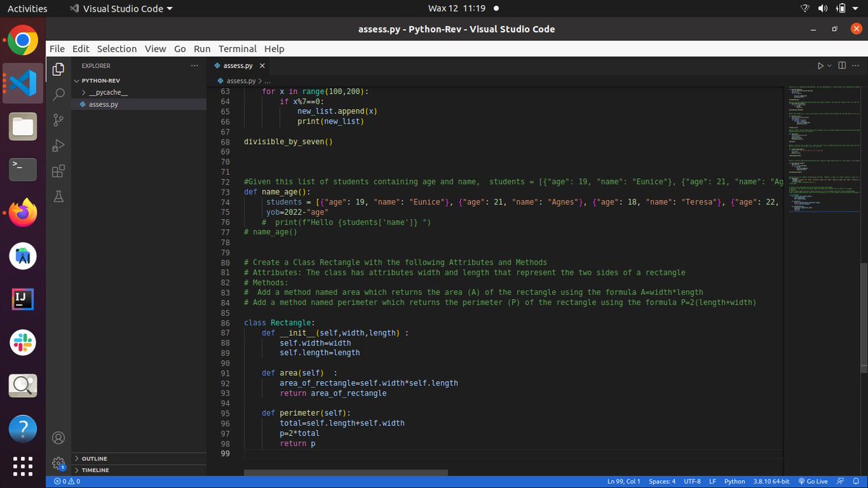Launch Android Studio from the dock
This screenshot has height=488, width=868.
[x=22, y=255]
